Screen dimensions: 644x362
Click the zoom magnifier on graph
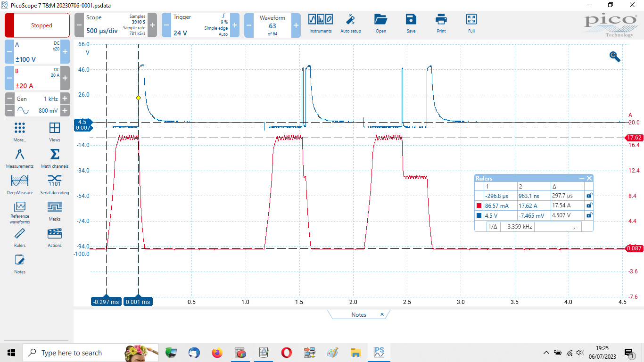[x=615, y=57]
